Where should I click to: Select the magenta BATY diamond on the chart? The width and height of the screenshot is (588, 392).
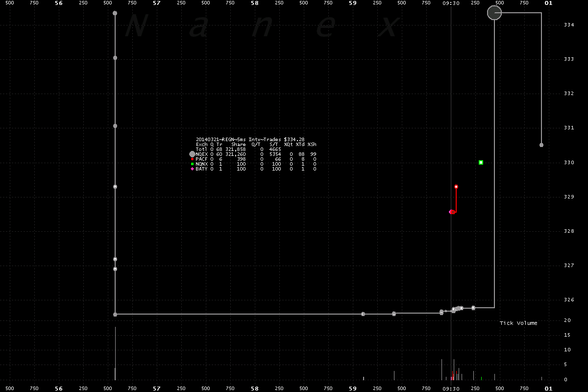click(450, 212)
